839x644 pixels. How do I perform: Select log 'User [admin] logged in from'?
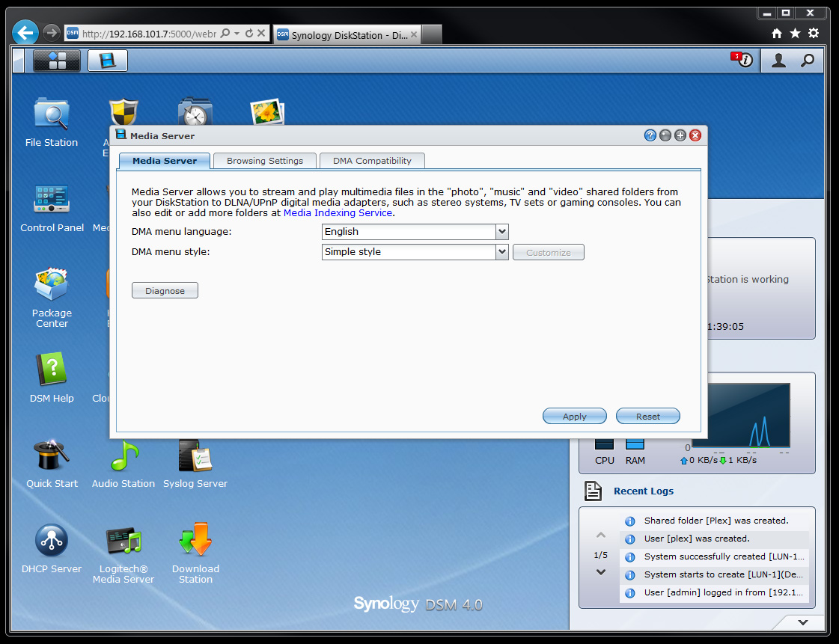tap(714, 592)
